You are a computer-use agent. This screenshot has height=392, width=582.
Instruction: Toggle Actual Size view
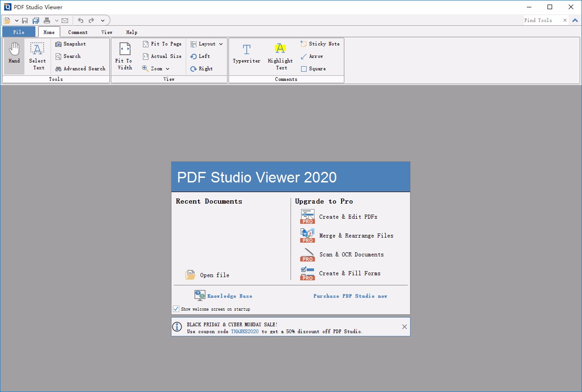pos(162,56)
